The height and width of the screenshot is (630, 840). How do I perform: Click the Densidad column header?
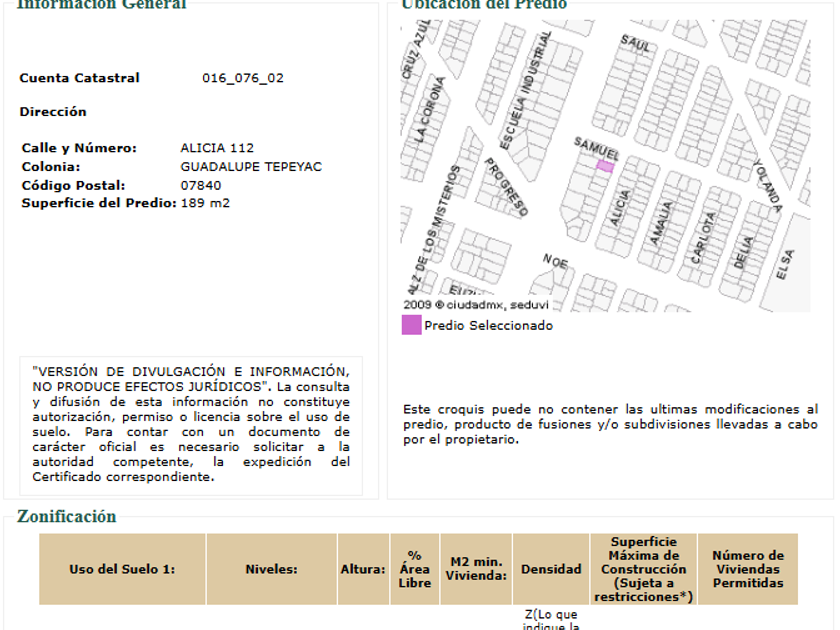(x=551, y=569)
